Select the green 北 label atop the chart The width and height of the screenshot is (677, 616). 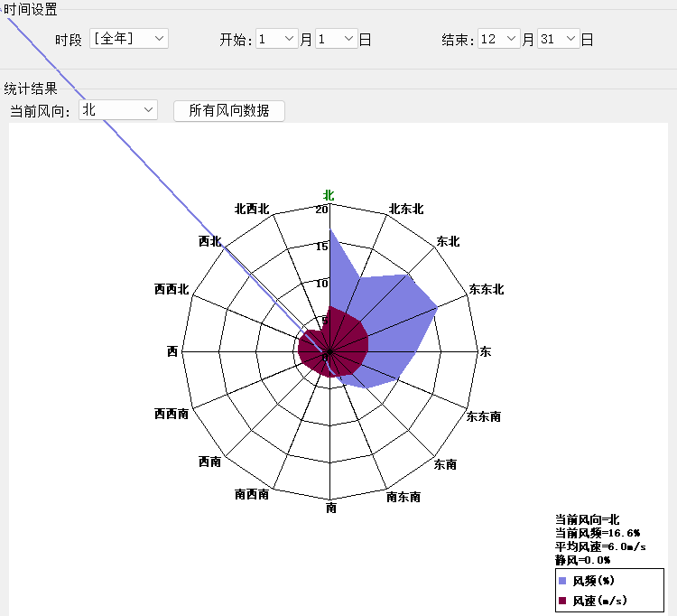click(329, 195)
